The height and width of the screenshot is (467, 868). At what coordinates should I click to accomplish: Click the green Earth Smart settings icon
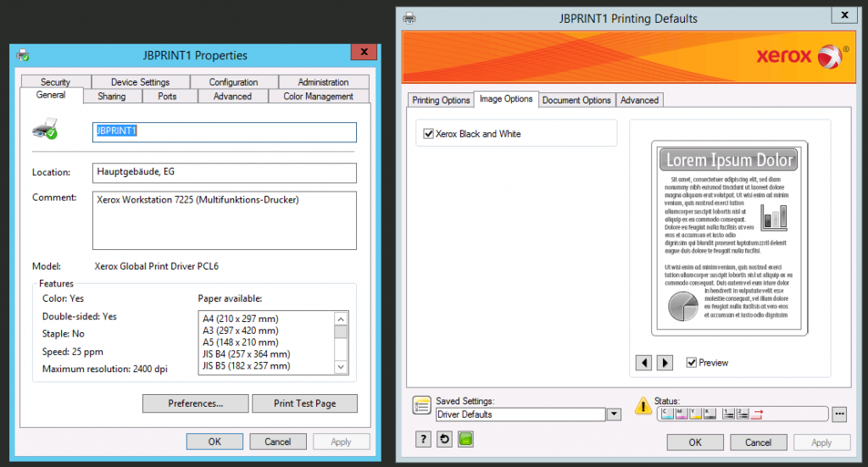465,439
